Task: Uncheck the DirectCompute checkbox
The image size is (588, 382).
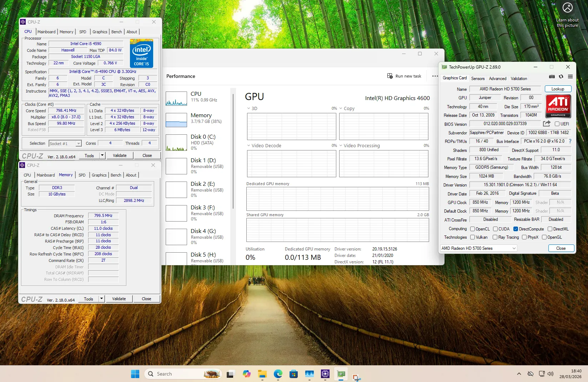Action: click(516, 229)
